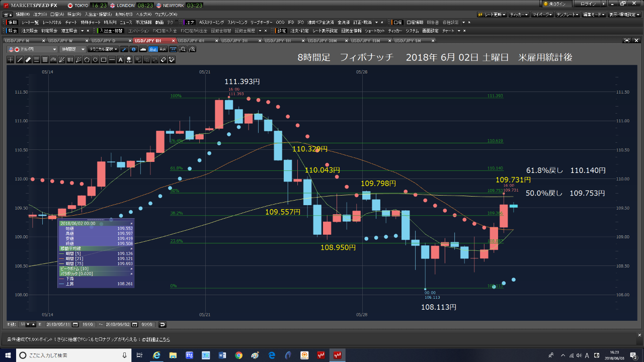Toggle Bid price display

tap(153, 49)
